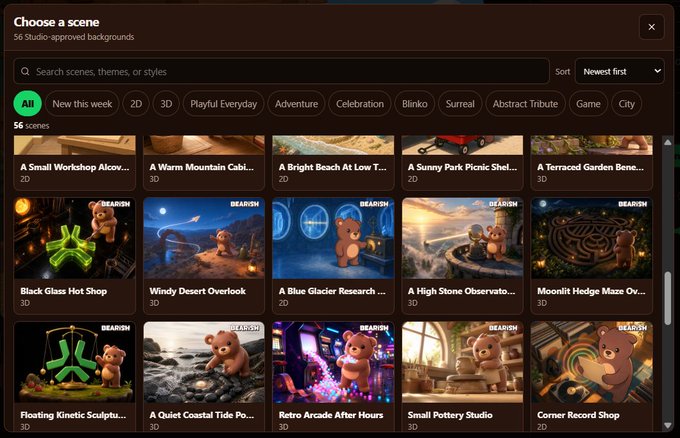Click the Windy Desert Overlook title text

(197, 291)
